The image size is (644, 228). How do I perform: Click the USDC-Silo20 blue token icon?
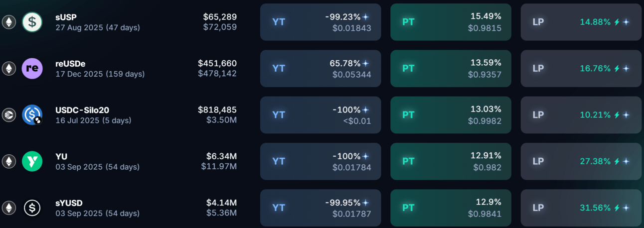(32, 115)
